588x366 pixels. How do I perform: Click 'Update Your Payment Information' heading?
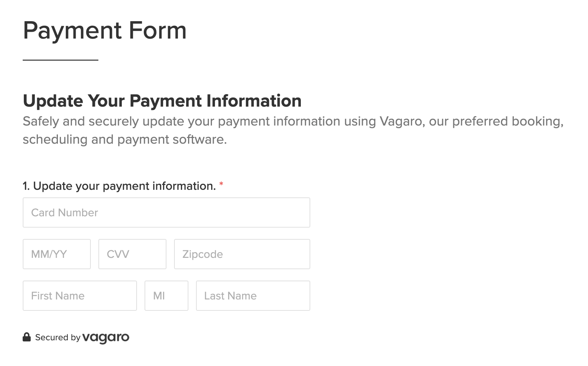[162, 101]
